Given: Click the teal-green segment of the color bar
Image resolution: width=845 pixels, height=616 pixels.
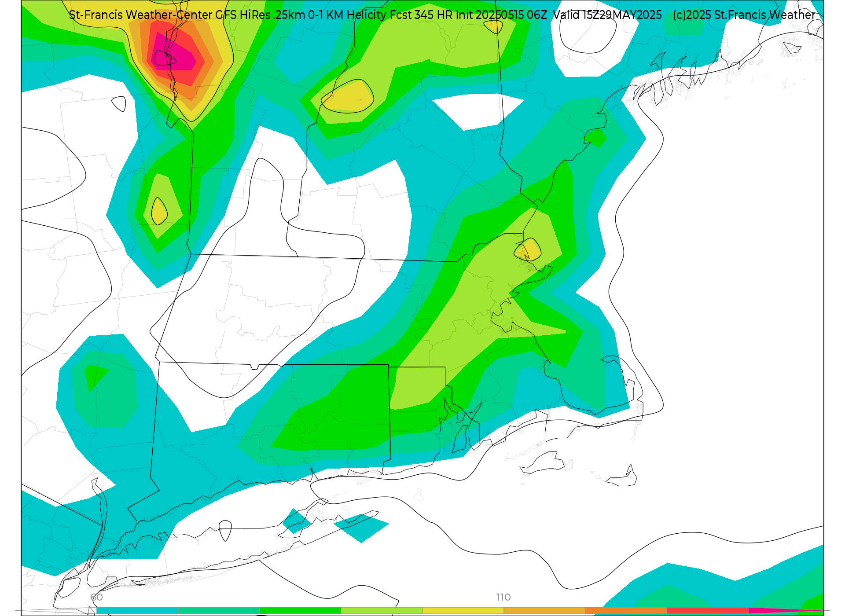Looking at the screenshot, I should pyautogui.click(x=219, y=611).
